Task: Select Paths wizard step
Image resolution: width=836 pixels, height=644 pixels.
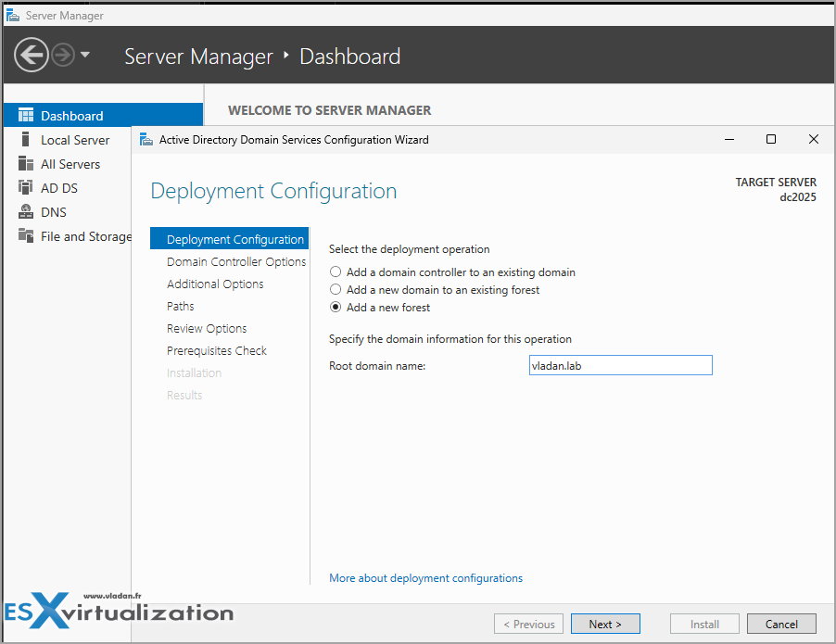Action: [180, 306]
